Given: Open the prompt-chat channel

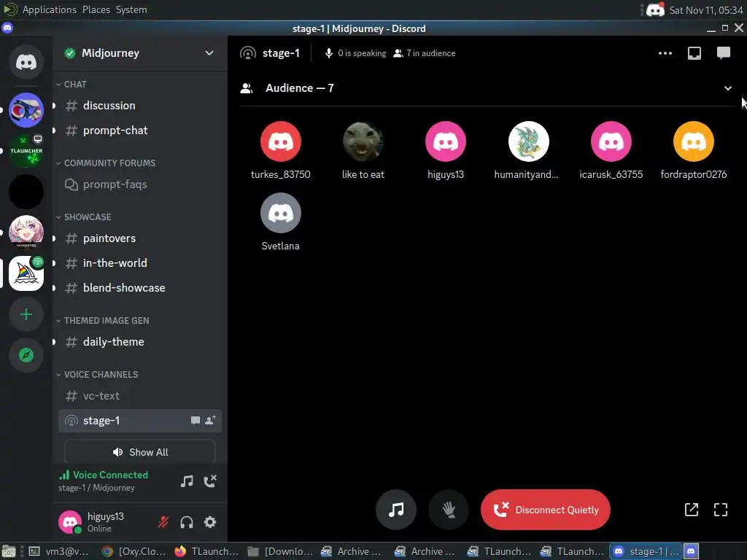Looking at the screenshot, I should (140, 131).
